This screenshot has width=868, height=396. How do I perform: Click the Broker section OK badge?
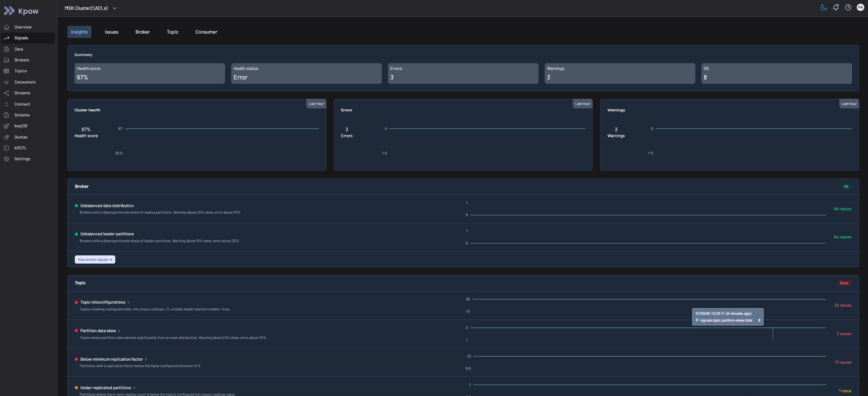[x=846, y=186]
